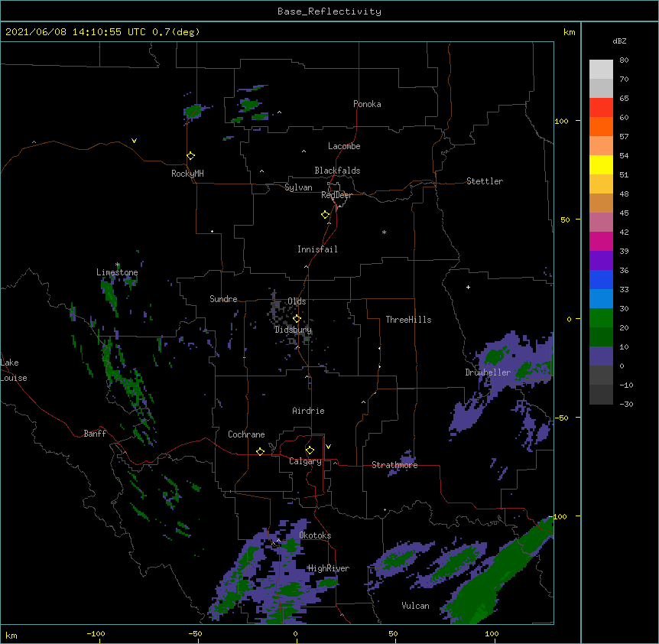659x644 pixels.
Task: Click the RedDeer city label
Action: tap(336, 195)
